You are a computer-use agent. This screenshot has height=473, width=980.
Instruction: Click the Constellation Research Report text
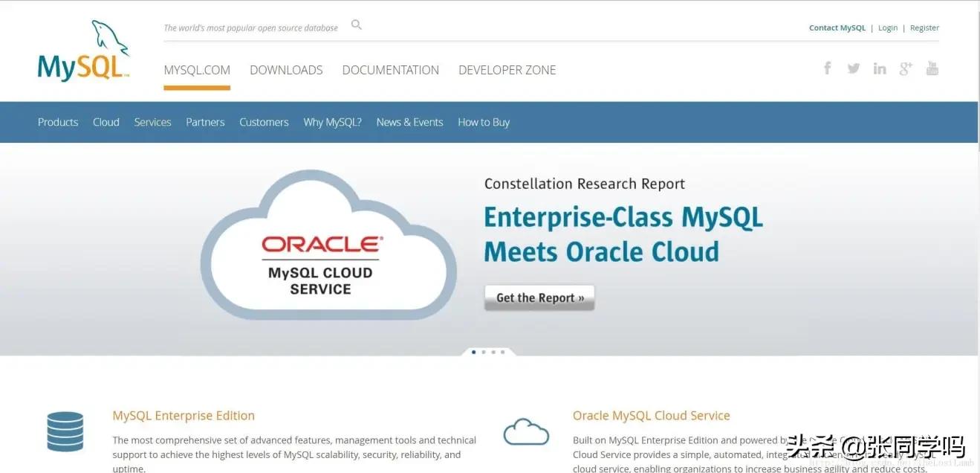pos(585,184)
